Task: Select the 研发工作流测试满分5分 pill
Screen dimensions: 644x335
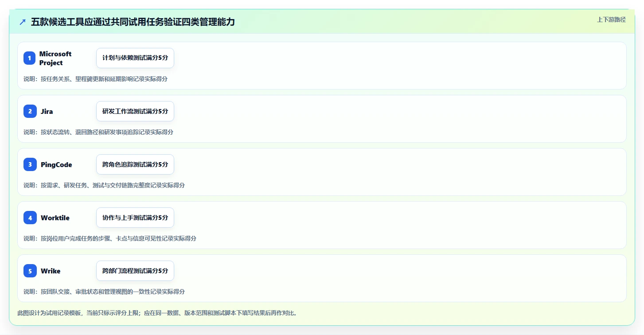Action: point(135,111)
